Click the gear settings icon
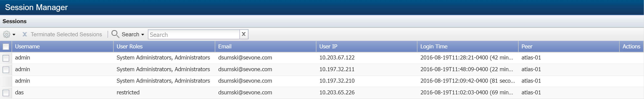Image resolution: width=644 pixels, height=99 pixels. click(x=7, y=34)
